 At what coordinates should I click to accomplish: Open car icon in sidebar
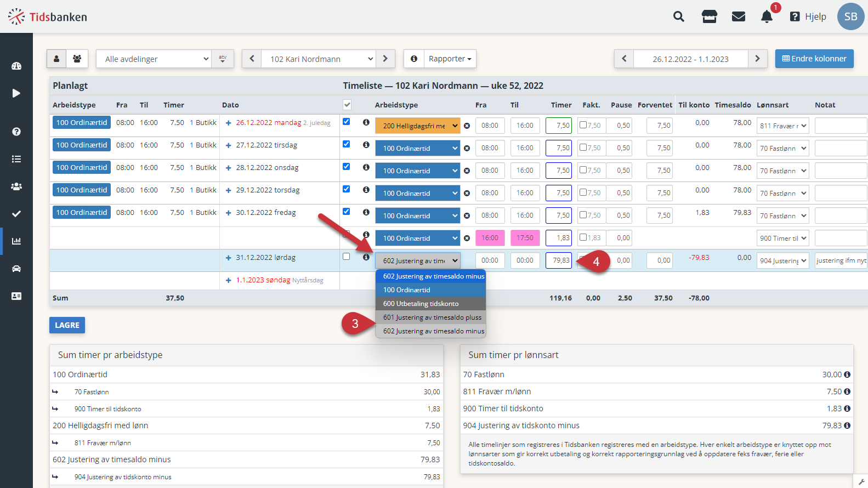[x=16, y=269]
